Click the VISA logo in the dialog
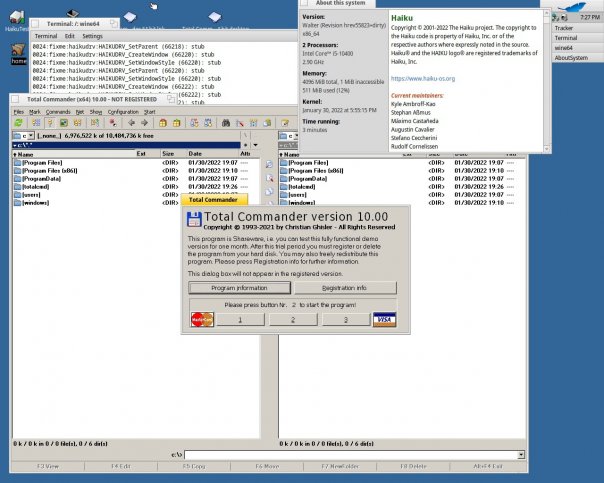Viewport: 604px width, 483px height. (x=384, y=319)
